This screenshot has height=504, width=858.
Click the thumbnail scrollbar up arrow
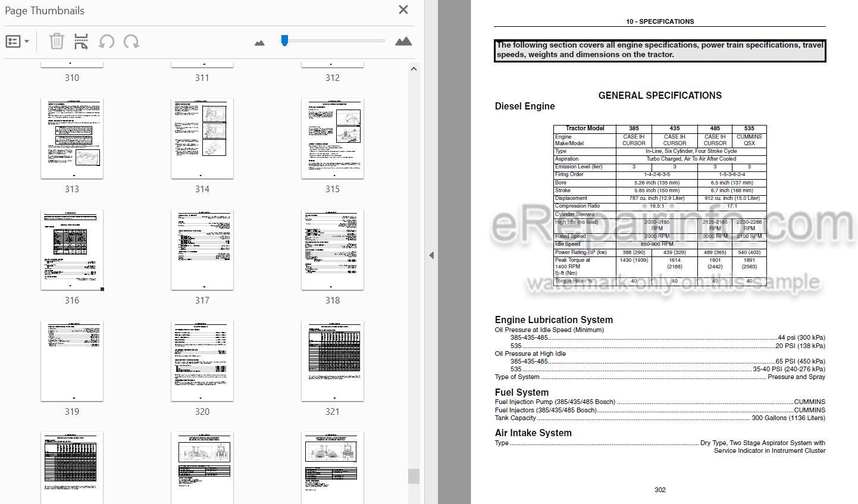pyautogui.click(x=414, y=69)
